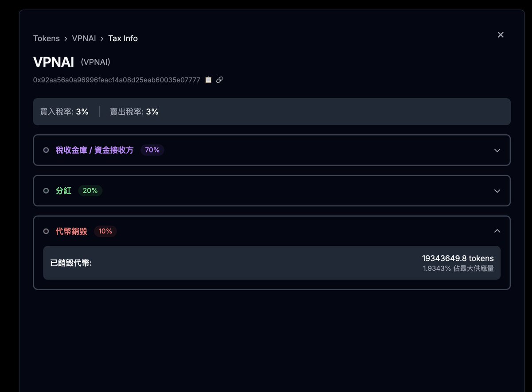The image size is (532, 392).
Task: Click the 70% badge
Action: pyautogui.click(x=152, y=150)
